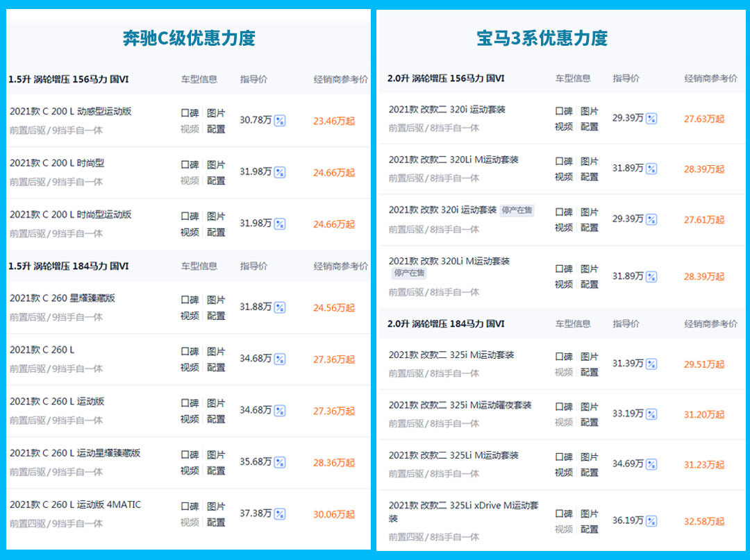Open model 2021款 改款二 325Li M运动套装
750x560 pixels.
coord(453,455)
